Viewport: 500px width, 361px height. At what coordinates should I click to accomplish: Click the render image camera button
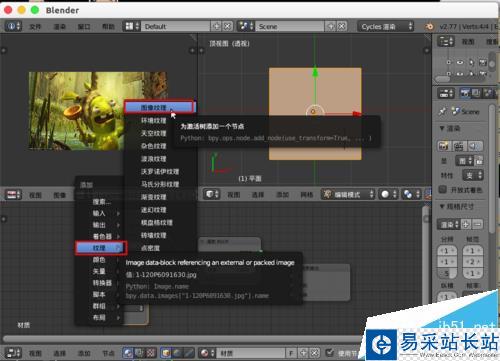[x=444, y=146]
